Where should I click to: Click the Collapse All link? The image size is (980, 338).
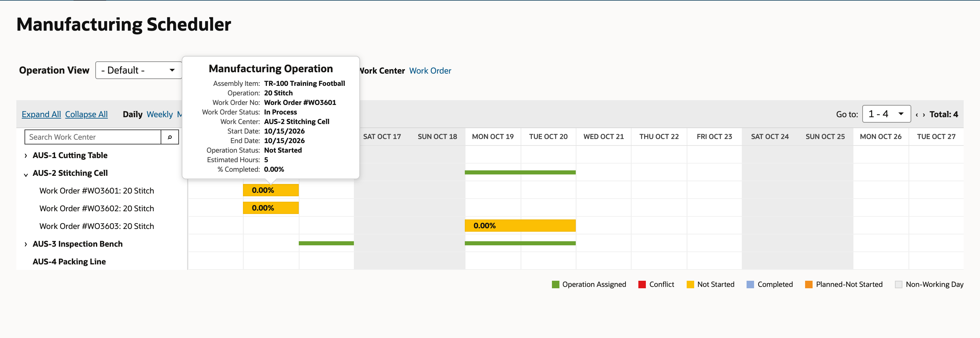click(86, 114)
